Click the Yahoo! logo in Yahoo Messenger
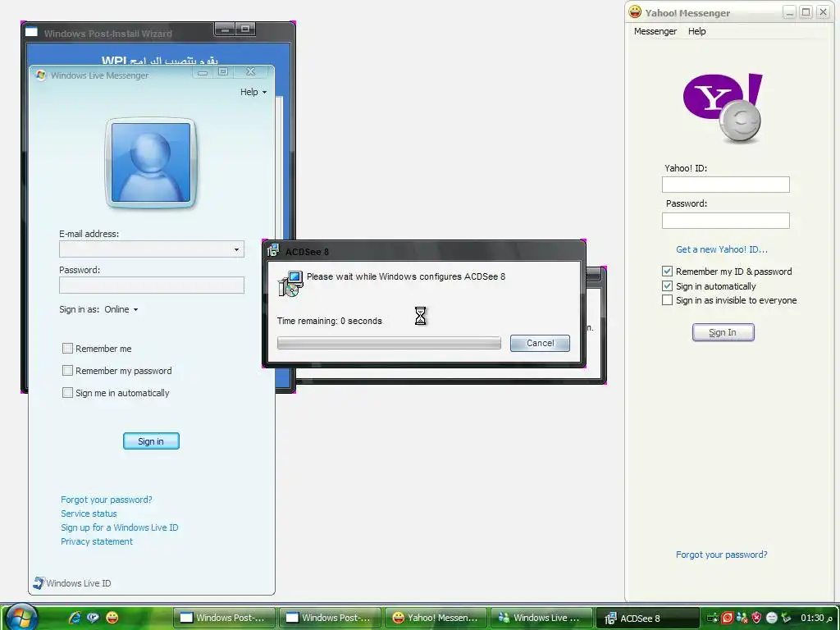The image size is (840, 630). (x=723, y=107)
